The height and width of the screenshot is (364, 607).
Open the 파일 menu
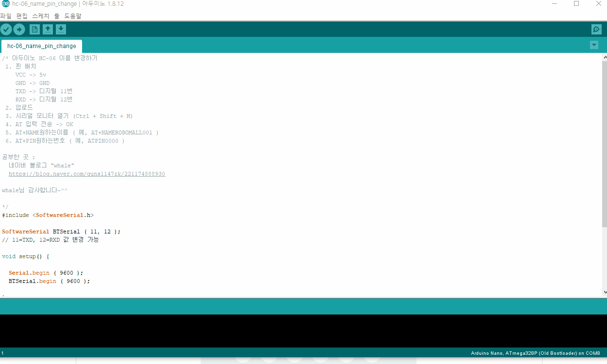(x=6, y=16)
